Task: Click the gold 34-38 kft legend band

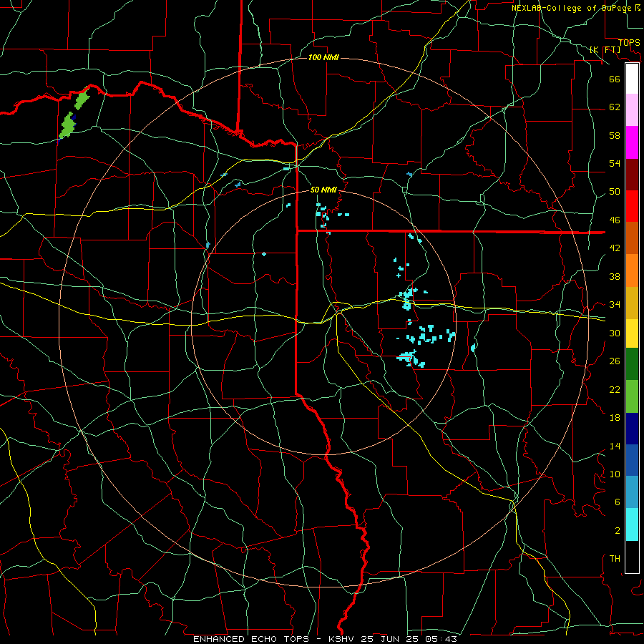Action: tap(632, 303)
